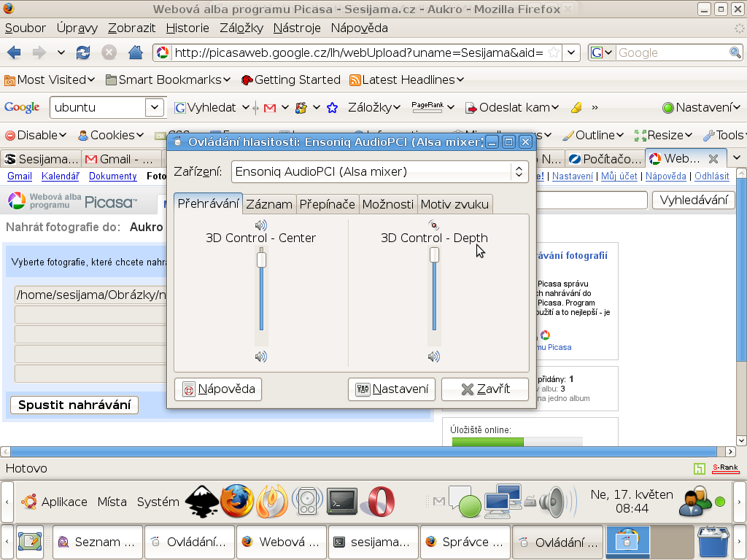The height and width of the screenshot is (560, 747).
Task: Open the back/forward history dropdown arrow
Action: (x=61, y=52)
